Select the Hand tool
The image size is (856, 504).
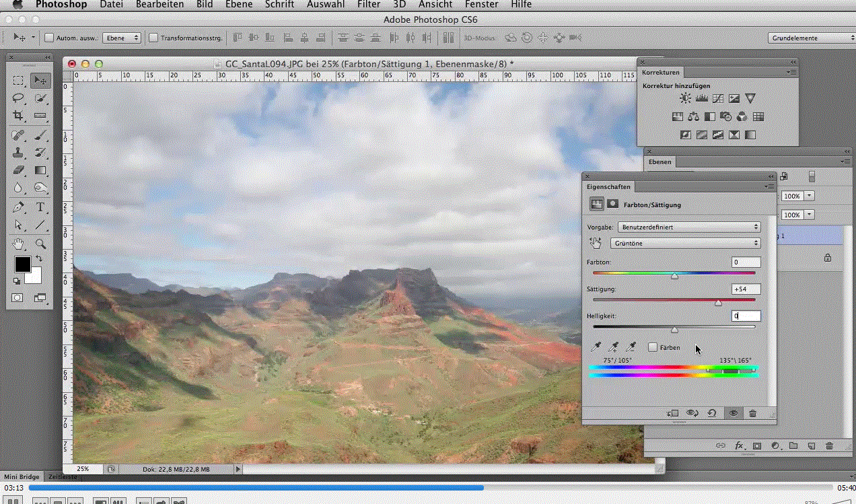(x=18, y=244)
